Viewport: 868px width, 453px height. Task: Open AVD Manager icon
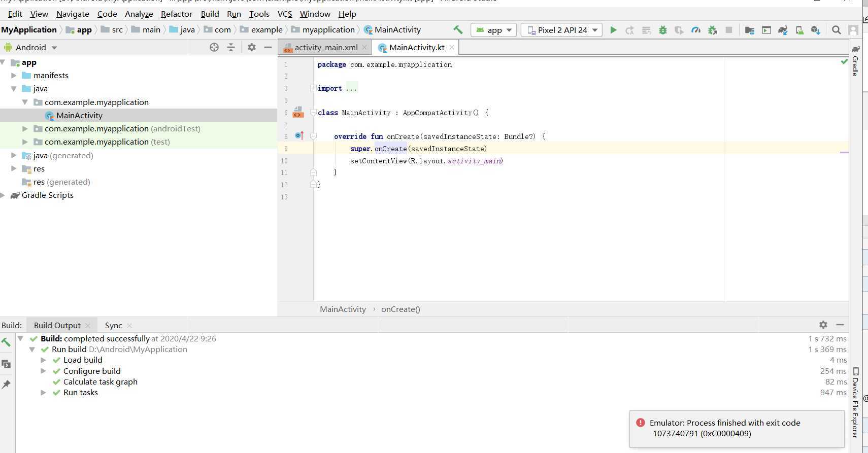click(799, 30)
